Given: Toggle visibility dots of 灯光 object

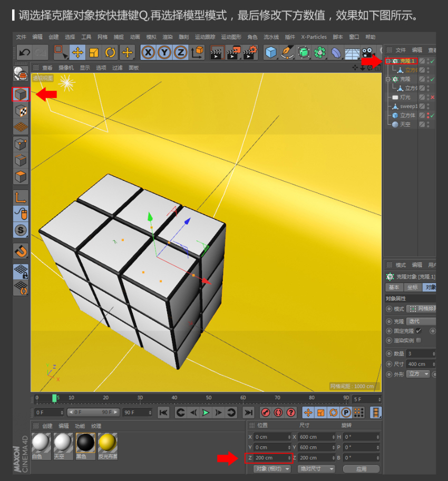Looking at the screenshot, I should click(427, 98).
